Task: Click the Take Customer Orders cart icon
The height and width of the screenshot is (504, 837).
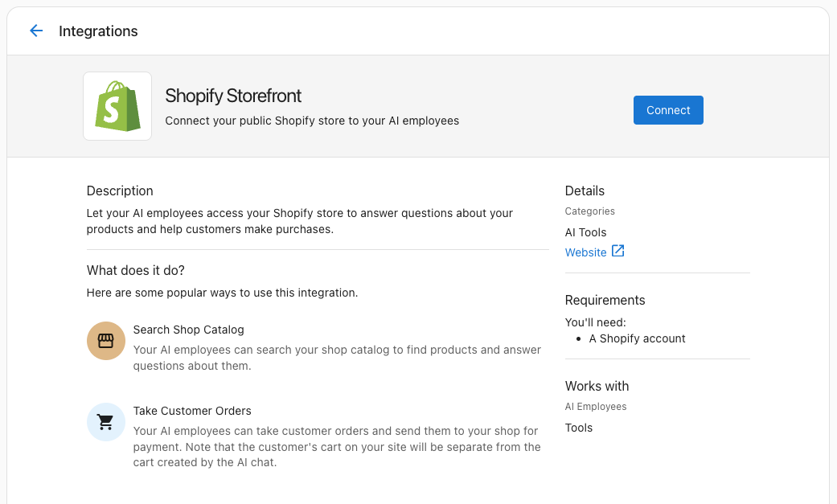Action: tap(105, 422)
